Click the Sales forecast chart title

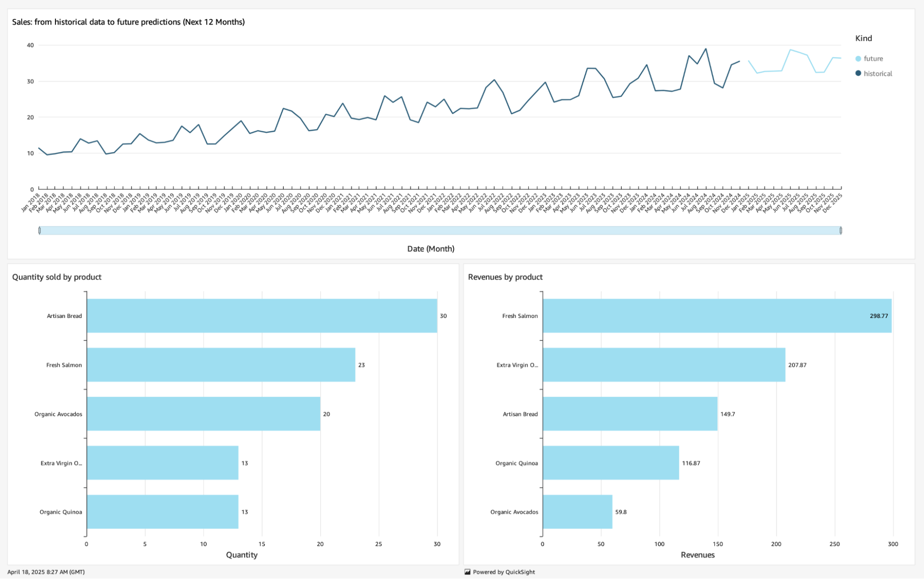pyautogui.click(x=129, y=22)
